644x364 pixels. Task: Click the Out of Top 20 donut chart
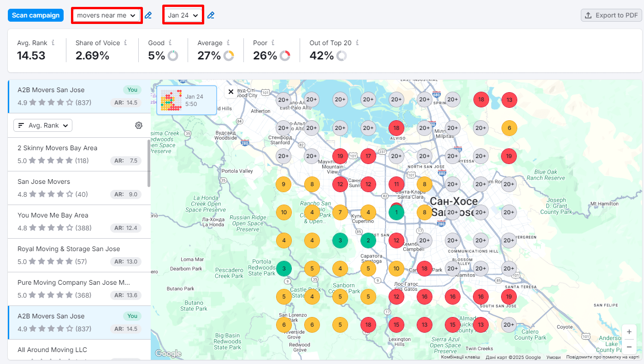pos(342,56)
